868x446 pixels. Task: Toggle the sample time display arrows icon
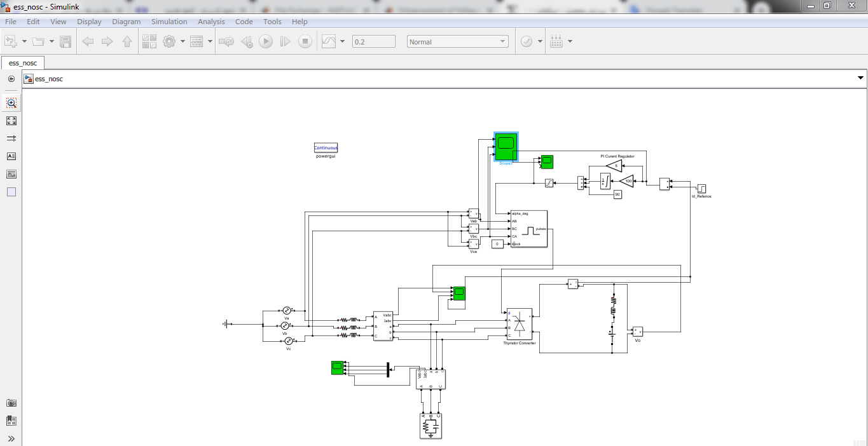tap(11, 139)
